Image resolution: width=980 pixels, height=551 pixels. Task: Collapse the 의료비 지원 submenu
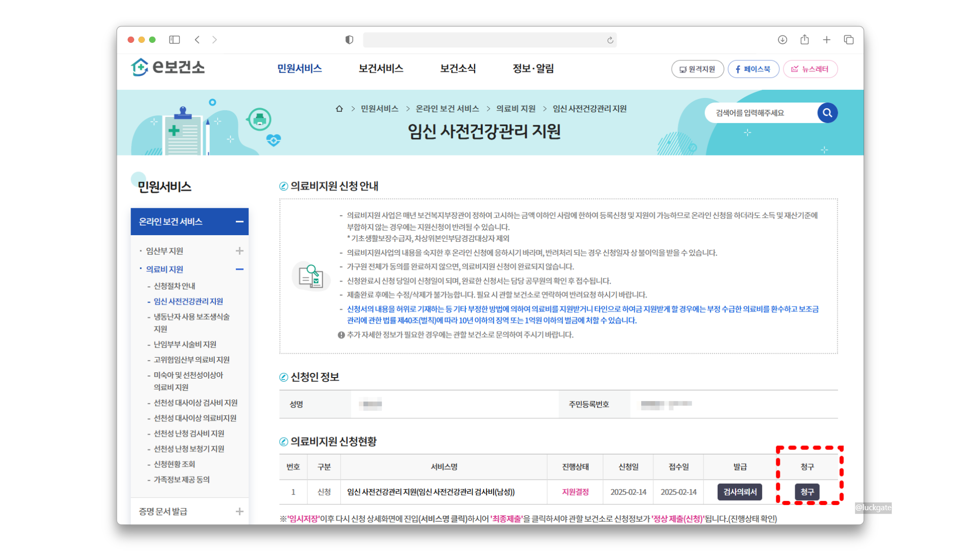(239, 269)
